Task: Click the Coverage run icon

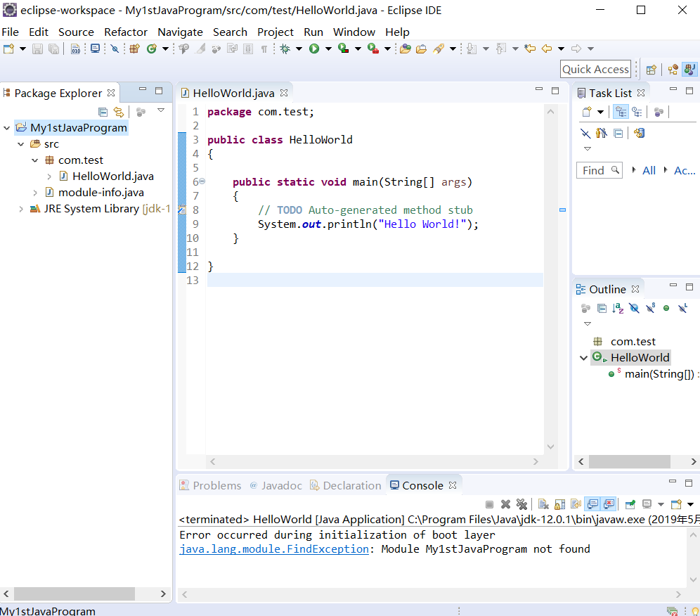Action: (343, 49)
